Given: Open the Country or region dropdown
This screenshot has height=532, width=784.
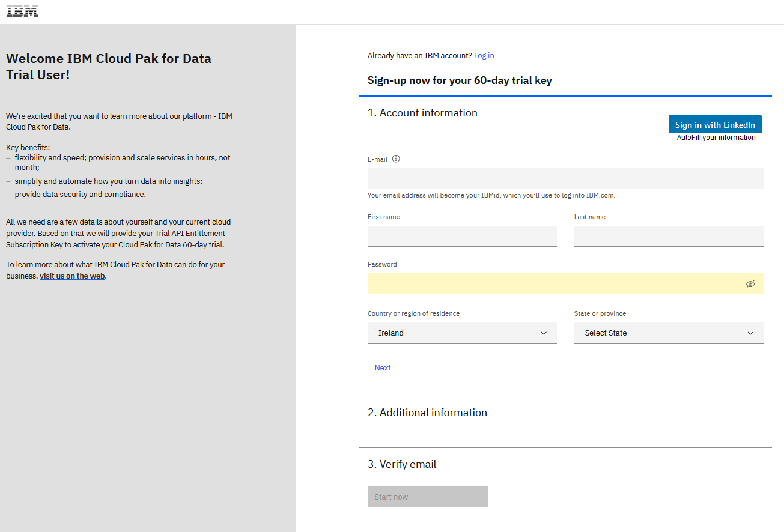Looking at the screenshot, I should (x=462, y=333).
